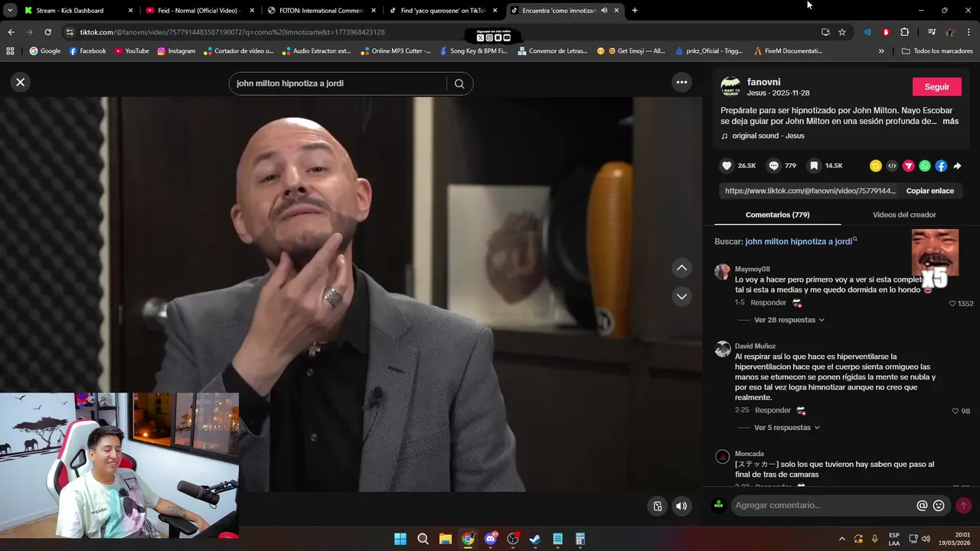Open Chrome three-dot menu
The height and width of the screenshot is (551, 980).
(x=969, y=32)
